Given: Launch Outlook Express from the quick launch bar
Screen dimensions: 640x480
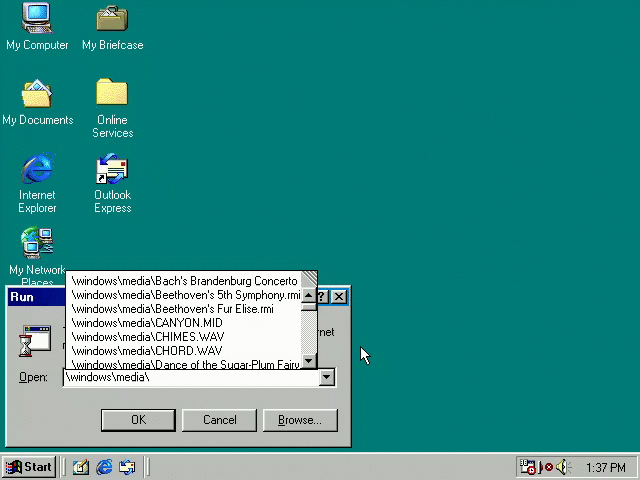Looking at the screenshot, I should [127, 467].
